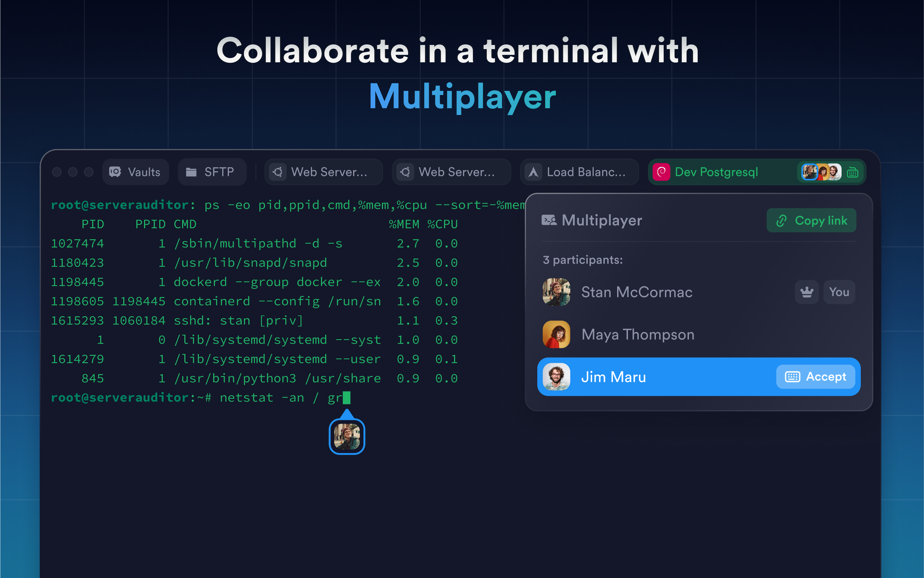Click the keyboard icon in Dev Postgresql tab
This screenshot has height=578, width=924.
[852, 172]
